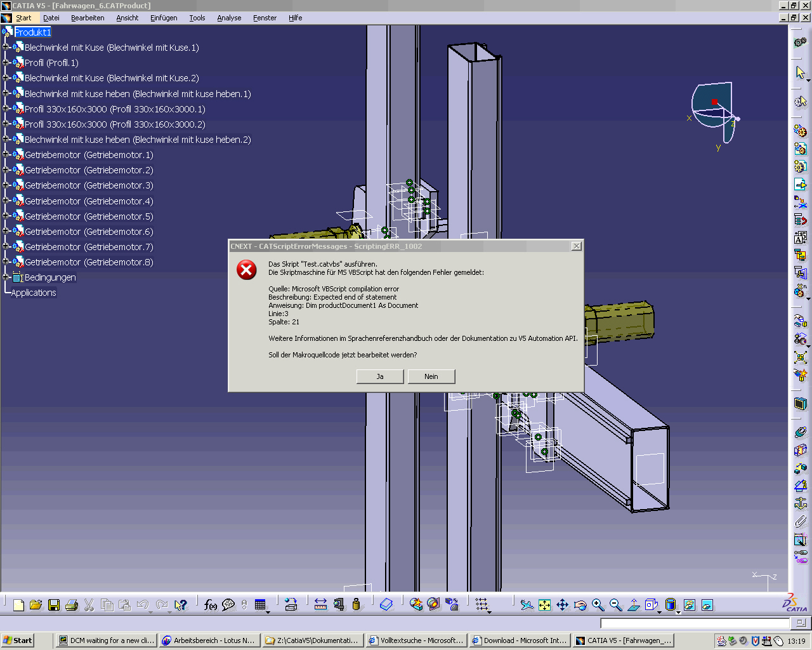812x650 pixels.
Task: Open the Analyse menu
Action: [x=229, y=18]
